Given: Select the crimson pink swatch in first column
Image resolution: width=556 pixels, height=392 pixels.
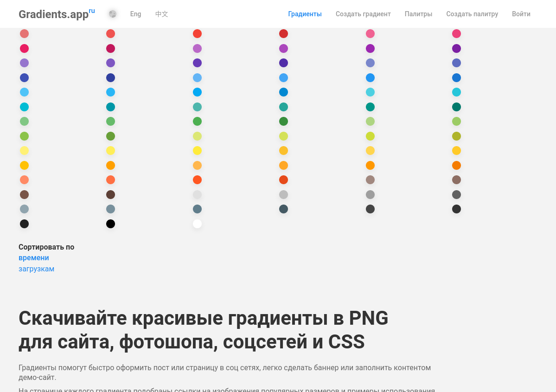Looking at the screenshot, I should point(24,48).
